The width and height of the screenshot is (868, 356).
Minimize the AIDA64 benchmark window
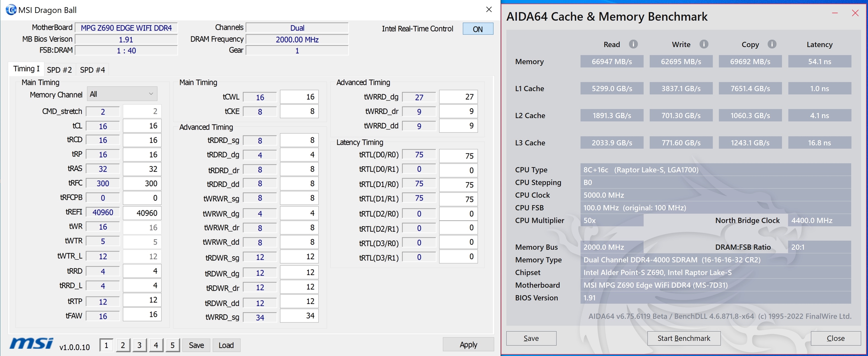tap(835, 13)
